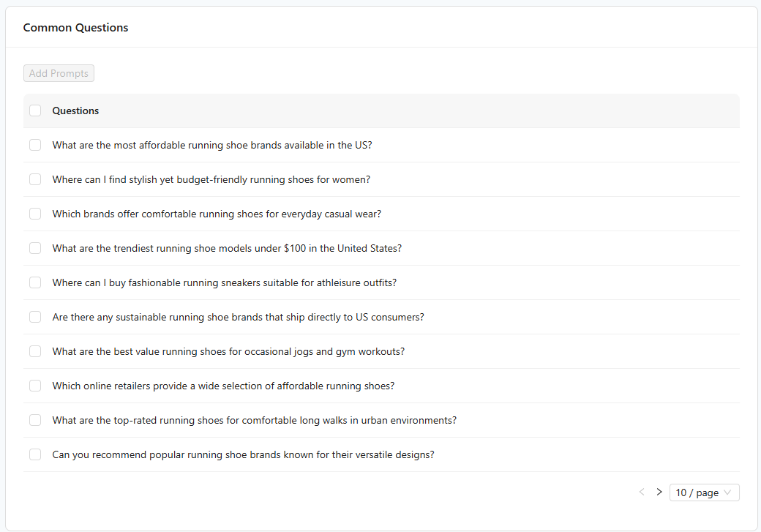The width and height of the screenshot is (761, 532).
Task: Click the best value running shoes question row
Action: [x=228, y=351]
